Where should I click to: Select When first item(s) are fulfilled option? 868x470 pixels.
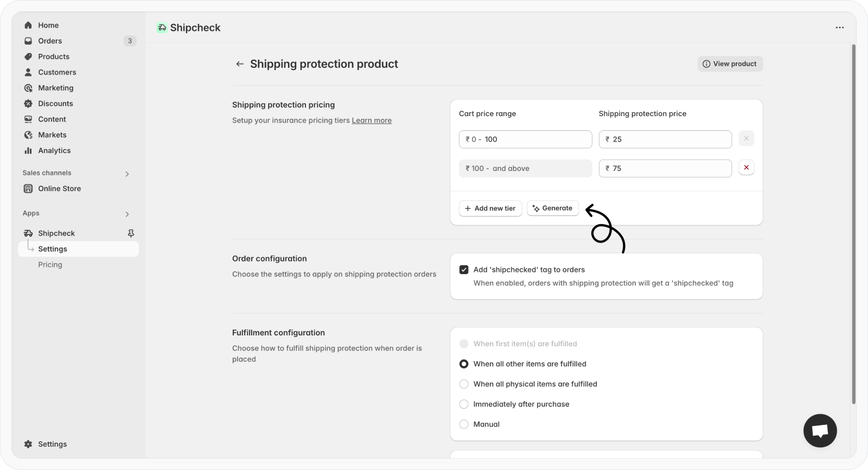pos(464,344)
